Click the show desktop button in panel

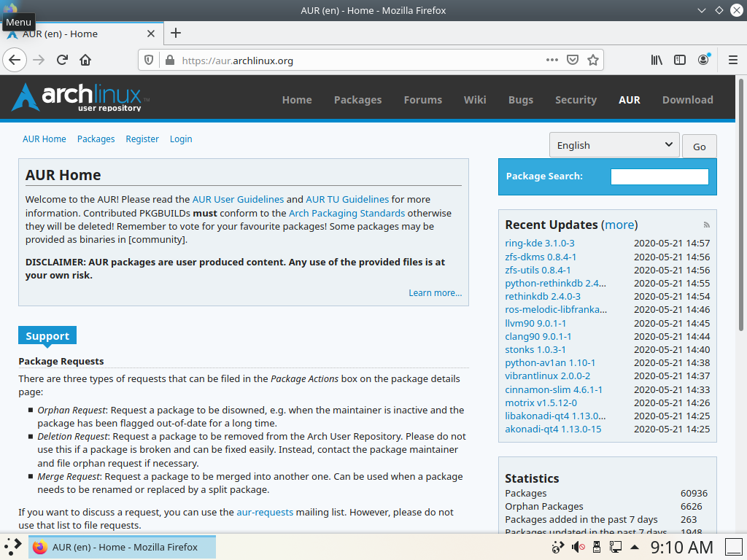click(734, 547)
